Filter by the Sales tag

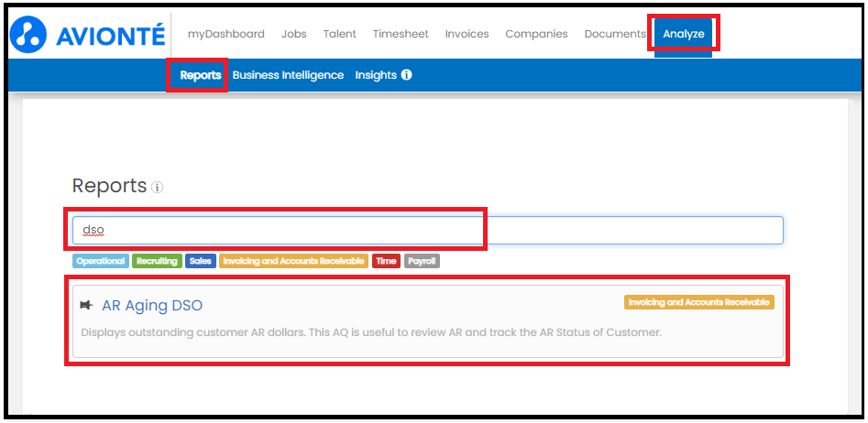[201, 261]
